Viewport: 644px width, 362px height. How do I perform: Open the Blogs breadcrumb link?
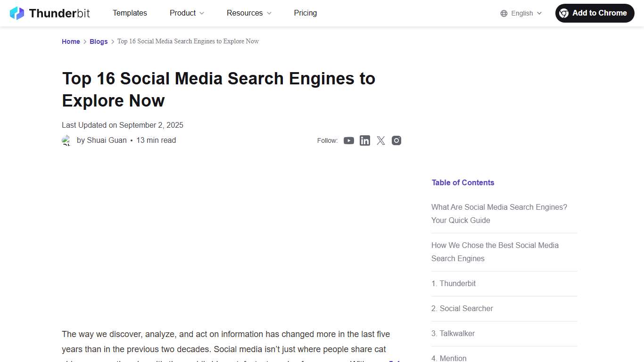click(x=99, y=41)
